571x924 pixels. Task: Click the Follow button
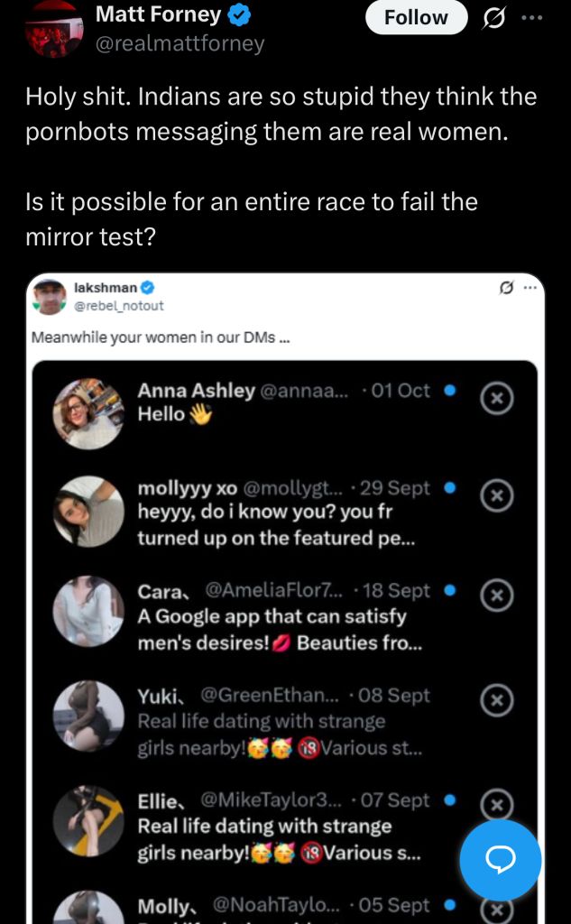(416, 17)
